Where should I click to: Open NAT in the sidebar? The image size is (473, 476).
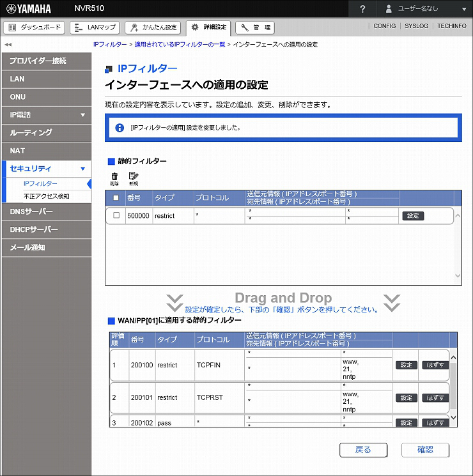(47, 151)
